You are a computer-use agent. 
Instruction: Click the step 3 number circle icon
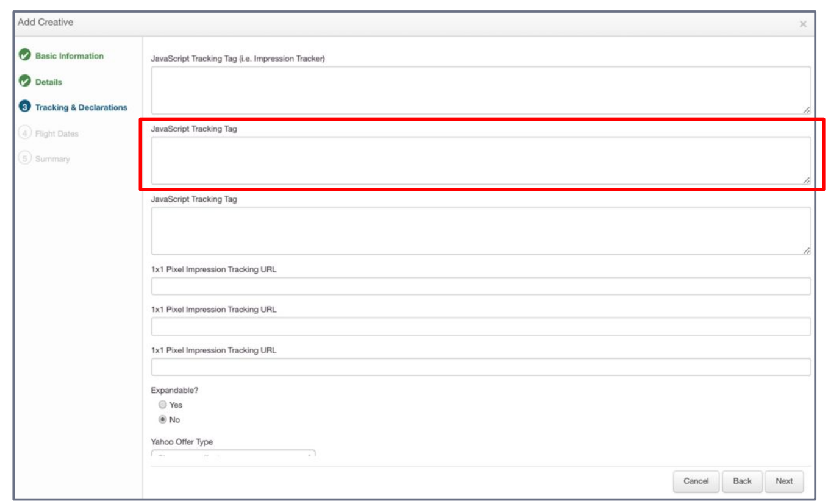click(x=25, y=107)
